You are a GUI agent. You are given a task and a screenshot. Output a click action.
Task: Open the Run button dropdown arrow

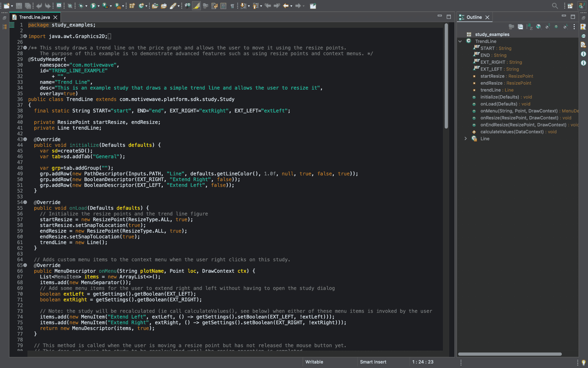point(98,6)
